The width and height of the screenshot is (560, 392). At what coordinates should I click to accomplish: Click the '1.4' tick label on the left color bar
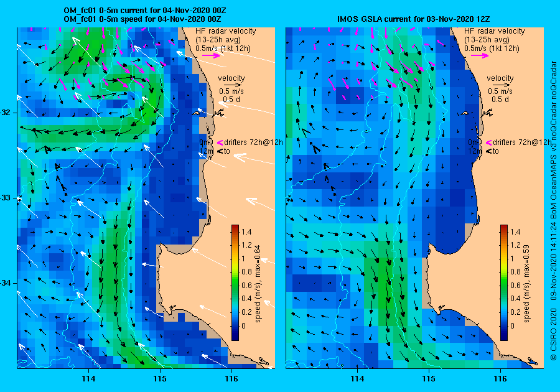246,232
